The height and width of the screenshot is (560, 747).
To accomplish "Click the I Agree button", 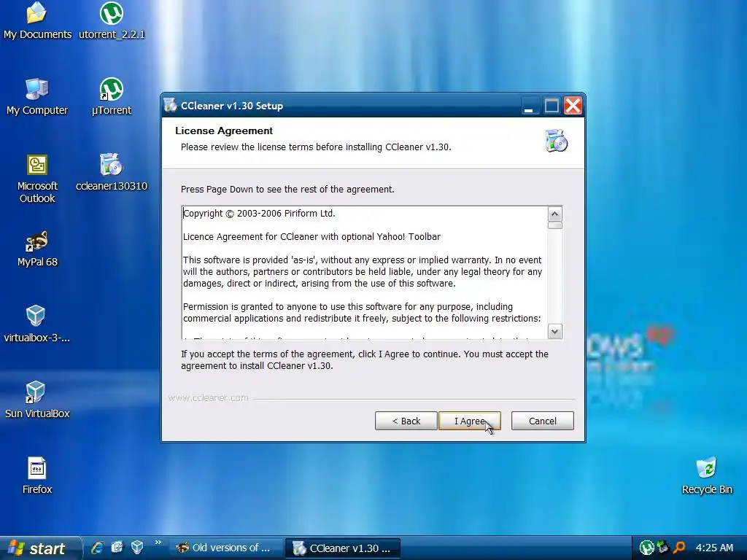I will [x=469, y=421].
